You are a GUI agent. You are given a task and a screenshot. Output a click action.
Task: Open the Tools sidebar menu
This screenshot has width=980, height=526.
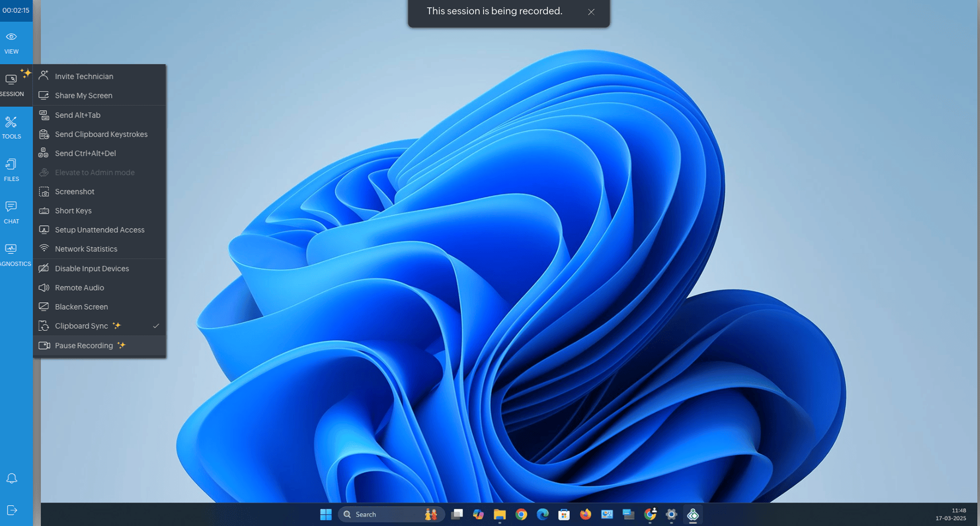click(x=12, y=128)
